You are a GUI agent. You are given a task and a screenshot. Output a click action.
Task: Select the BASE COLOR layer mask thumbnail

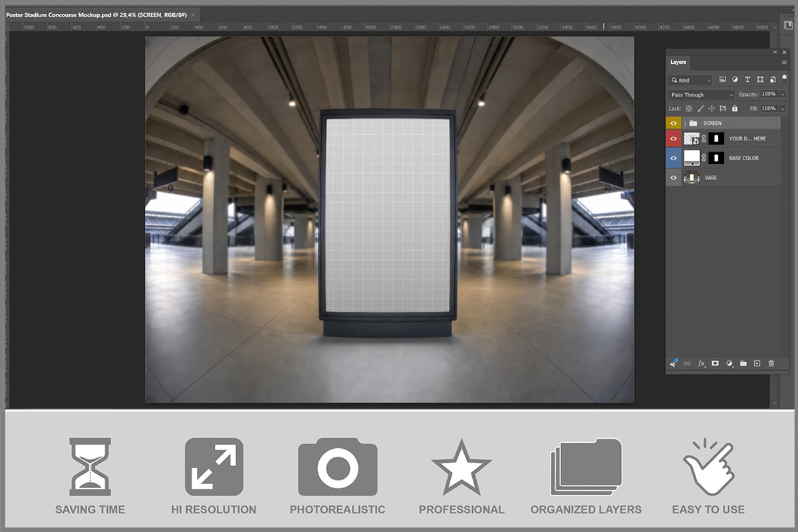[716, 158]
